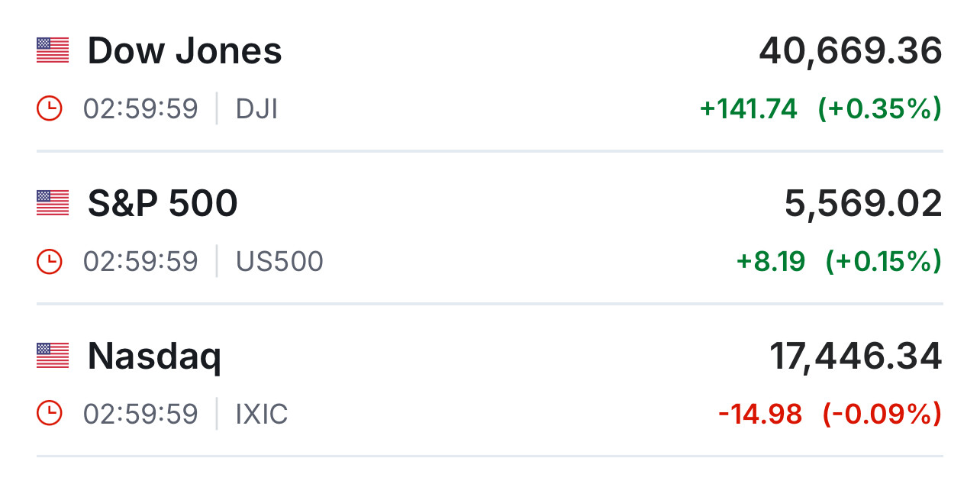Image resolution: width=980 pixels, height=484 pixels.
Task: Click Dow Jones price 40,669.36
Action: [x=850, y=51]
